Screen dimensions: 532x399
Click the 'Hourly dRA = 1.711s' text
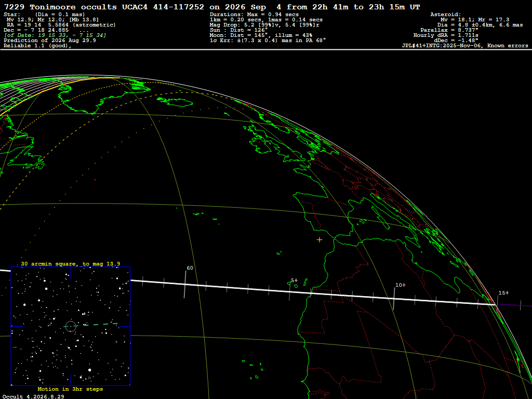pyautogui.click(x=446, y=35)
